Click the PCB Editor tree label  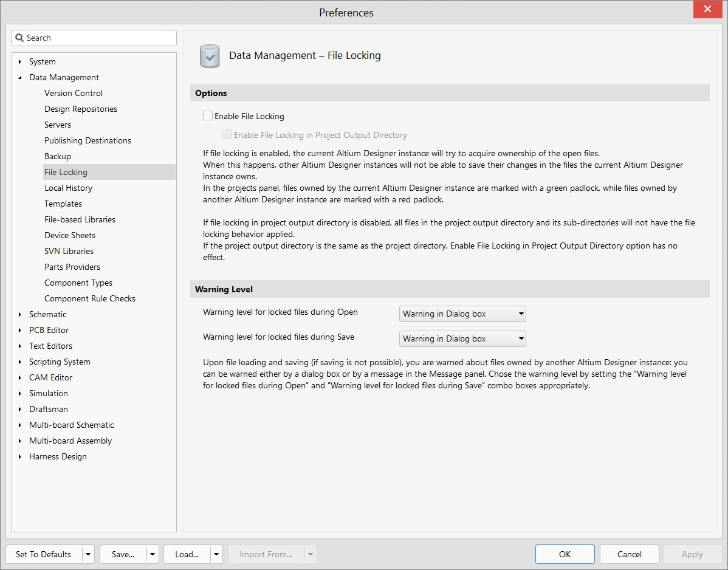pos(49,330)
